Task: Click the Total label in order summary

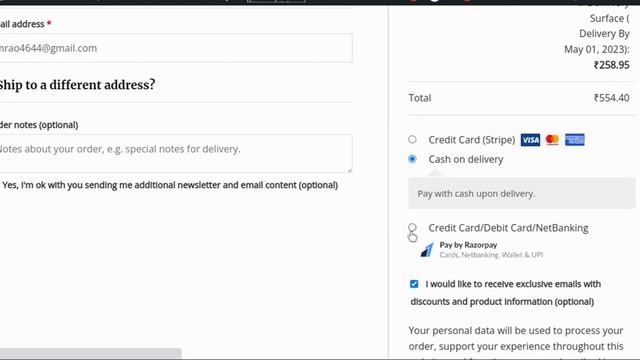Action: pos(420,98)
